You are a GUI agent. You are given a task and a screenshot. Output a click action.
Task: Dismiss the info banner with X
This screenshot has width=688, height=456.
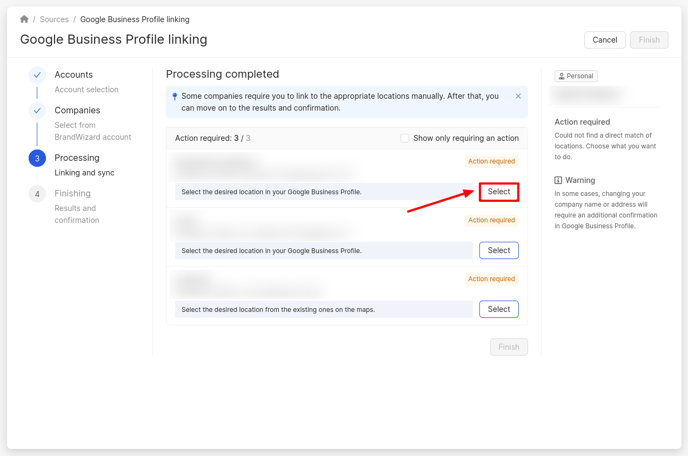click(518, 96)
